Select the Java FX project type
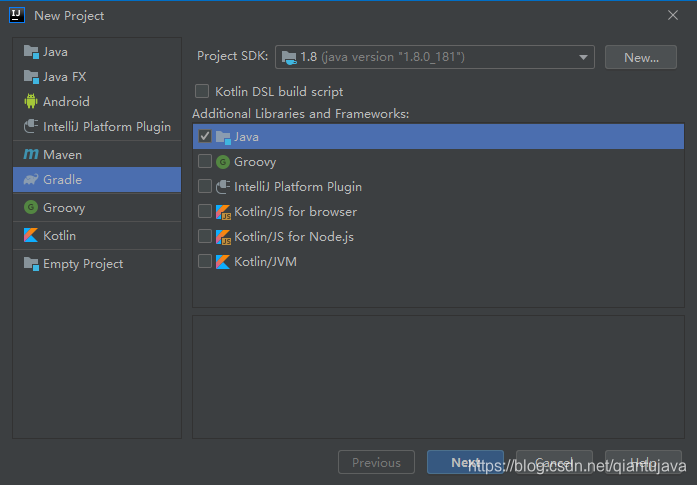The image size is (697, 485). pos(97,77)
